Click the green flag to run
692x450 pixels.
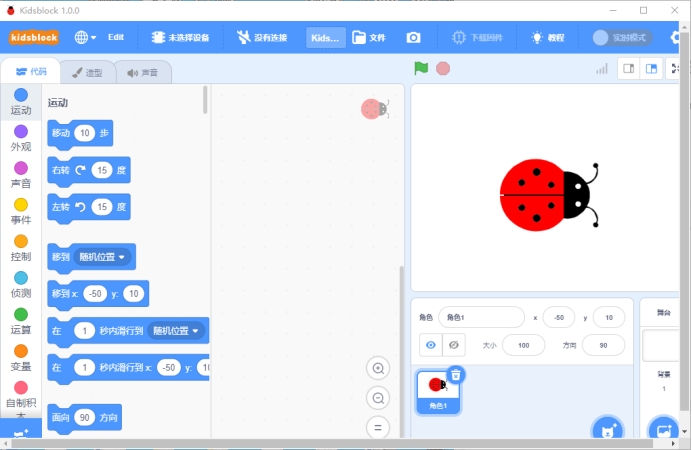pyautogui.click(x=421, y=68)
